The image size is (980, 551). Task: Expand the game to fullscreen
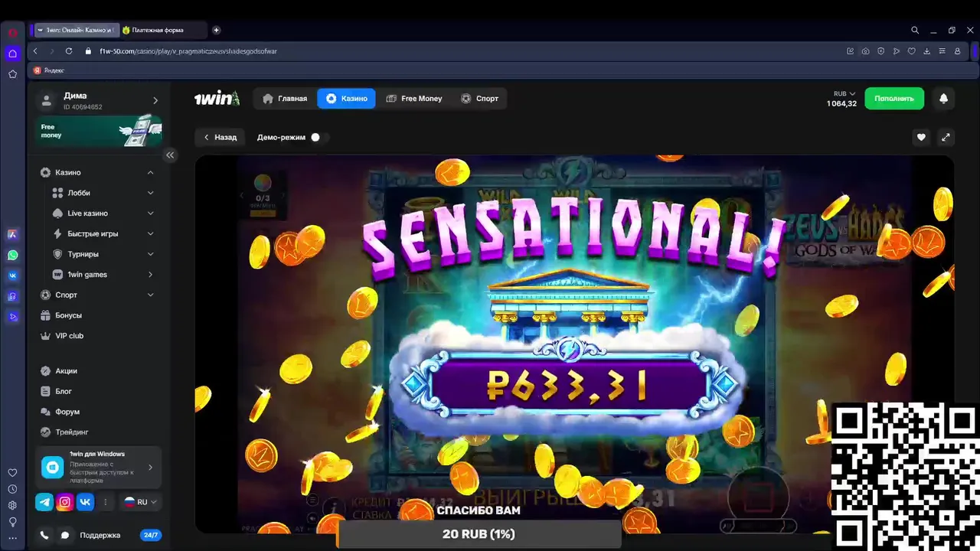pos(946,137)
